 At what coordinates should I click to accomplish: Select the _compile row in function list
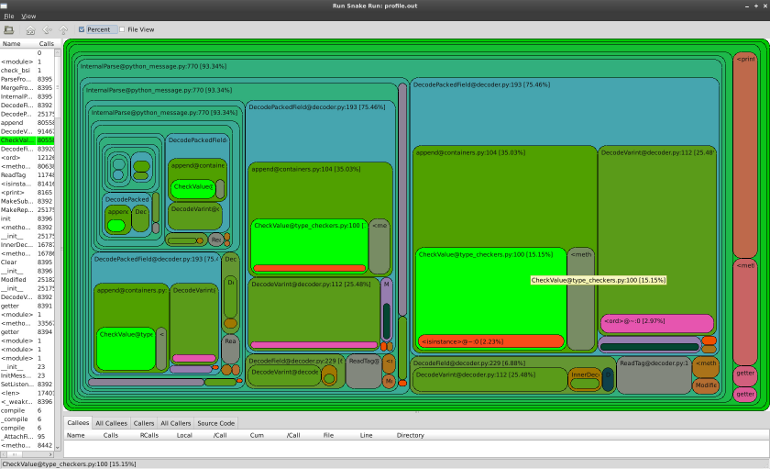27,419
